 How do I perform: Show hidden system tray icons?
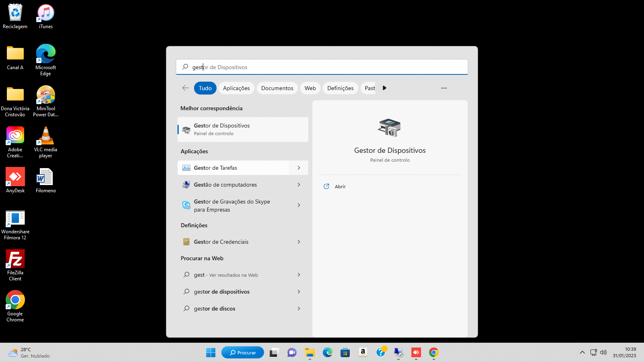click(582, 353)
